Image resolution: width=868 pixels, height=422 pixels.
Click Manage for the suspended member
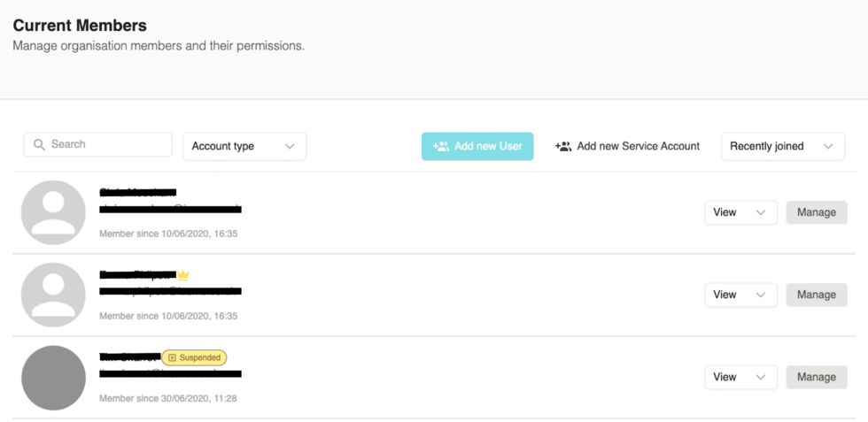tap(816, 377)
